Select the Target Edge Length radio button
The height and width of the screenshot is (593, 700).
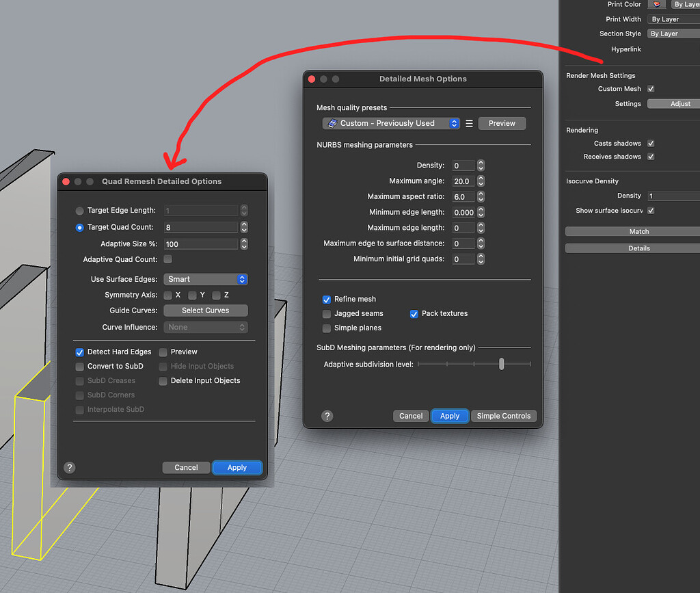coord(79,211)
